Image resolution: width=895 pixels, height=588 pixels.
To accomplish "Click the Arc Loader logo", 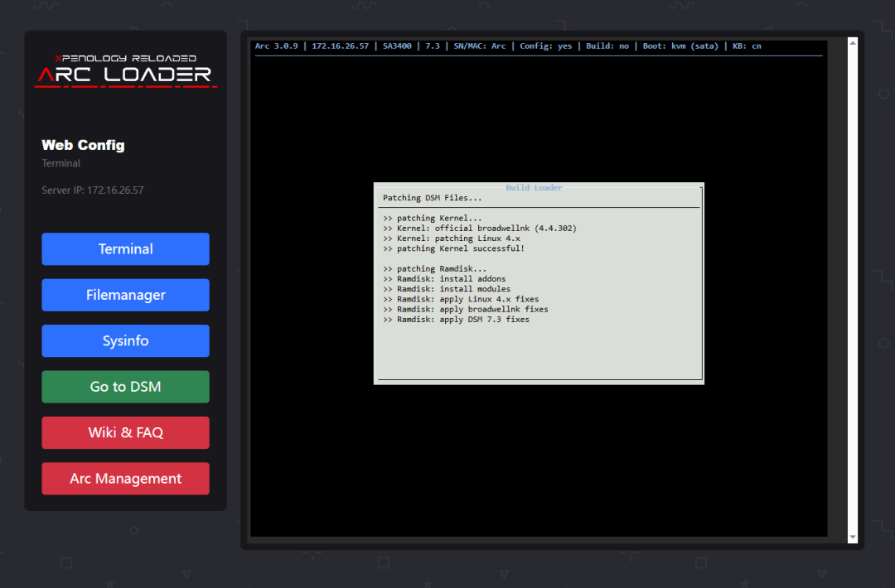I will (126, 70).
